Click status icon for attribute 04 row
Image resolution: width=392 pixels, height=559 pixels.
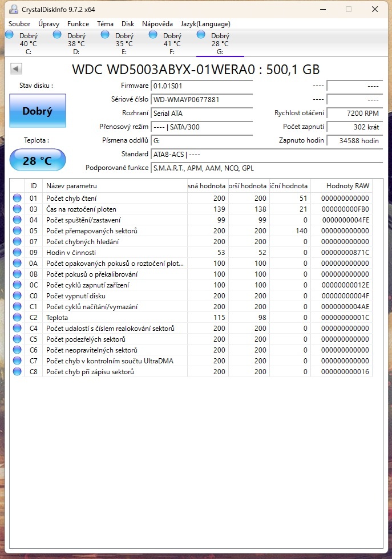tap(17, 220)
